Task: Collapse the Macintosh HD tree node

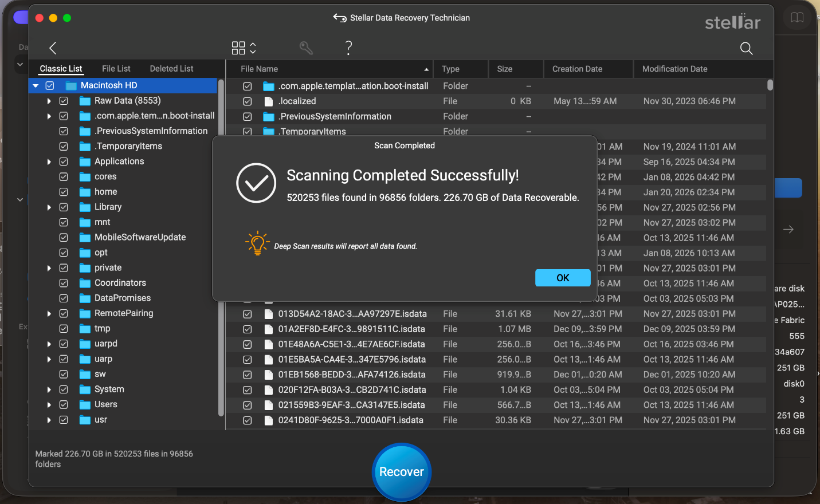Action: pyautogui.click(x=36, y=85)
